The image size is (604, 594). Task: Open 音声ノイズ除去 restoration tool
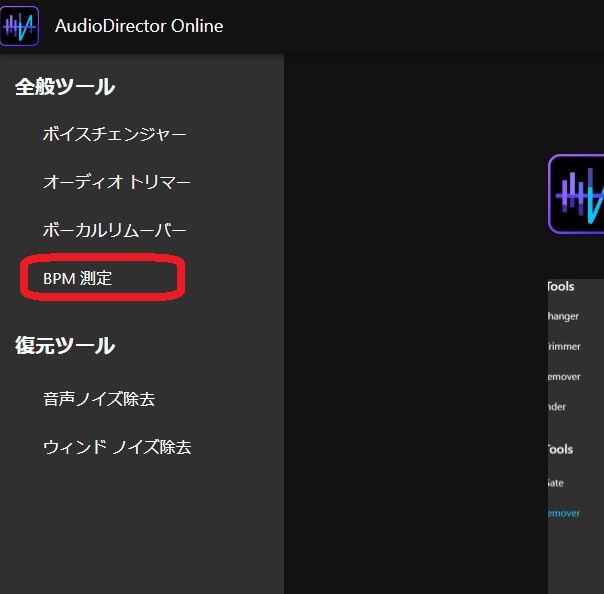[99, 399]
